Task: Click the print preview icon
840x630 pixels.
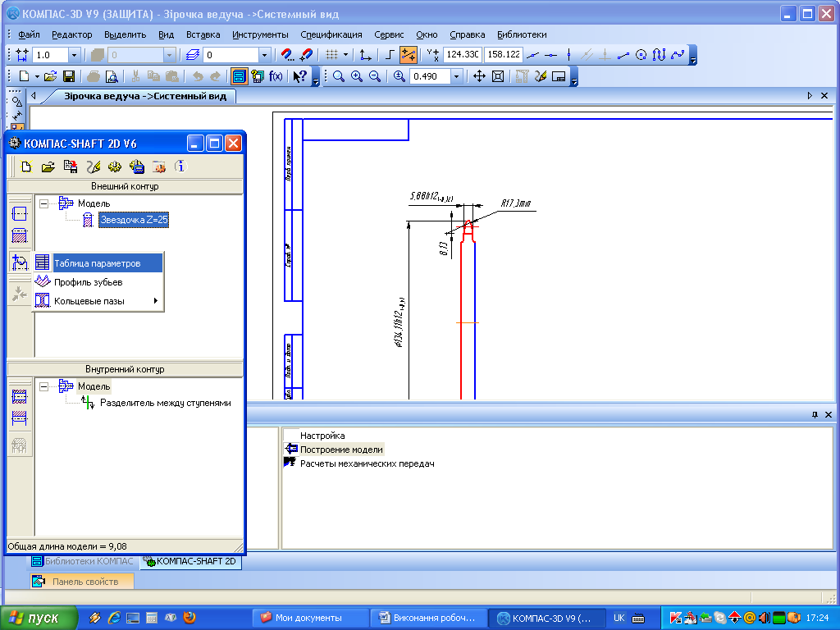Action: point(112,76)
